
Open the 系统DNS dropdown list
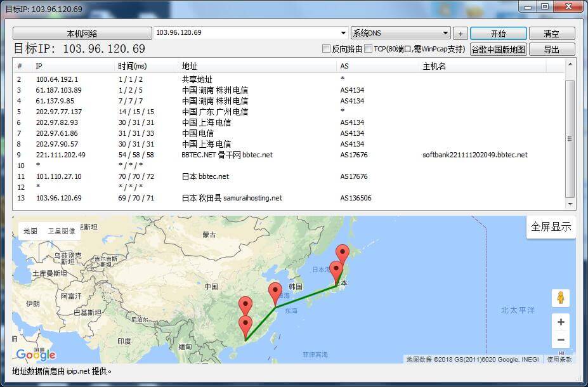[x=445, y=33]
